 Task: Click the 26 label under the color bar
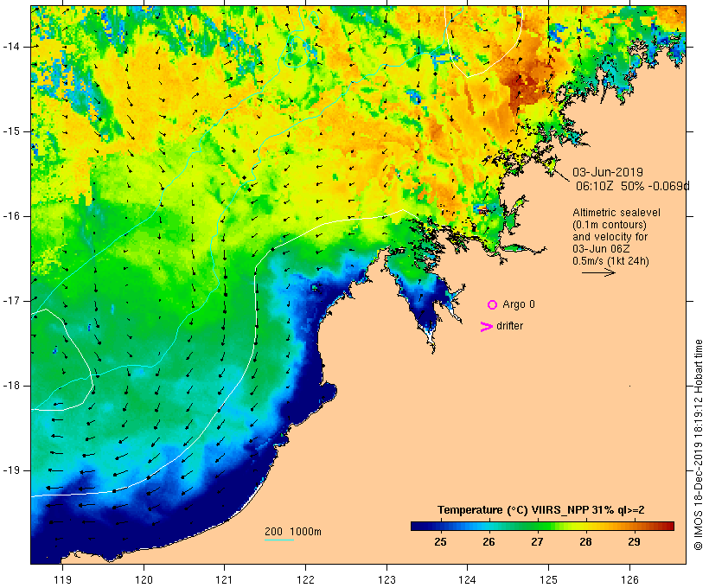coord(489,541)
